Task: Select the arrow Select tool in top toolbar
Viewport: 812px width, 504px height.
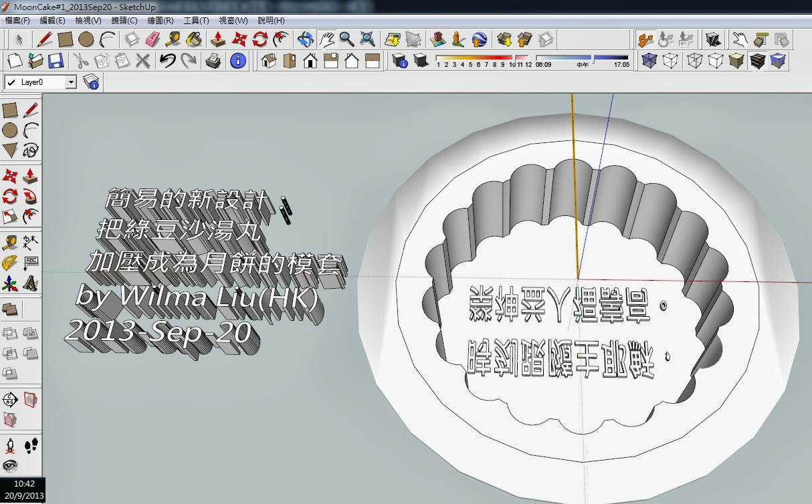Action: (19, 39)
